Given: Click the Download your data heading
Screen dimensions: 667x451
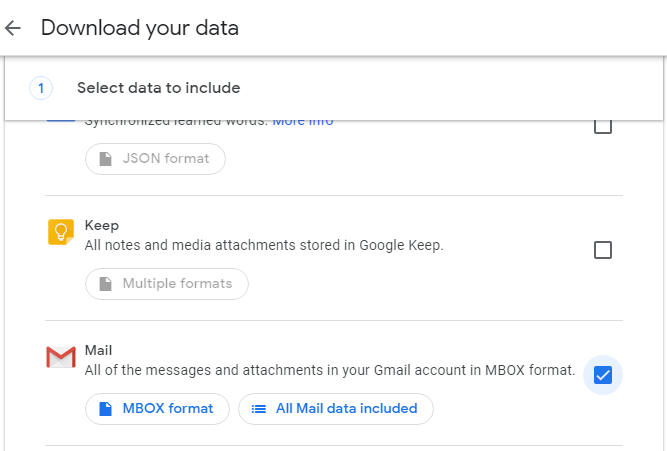Looking at the screenshot, I should click(140, 28).
